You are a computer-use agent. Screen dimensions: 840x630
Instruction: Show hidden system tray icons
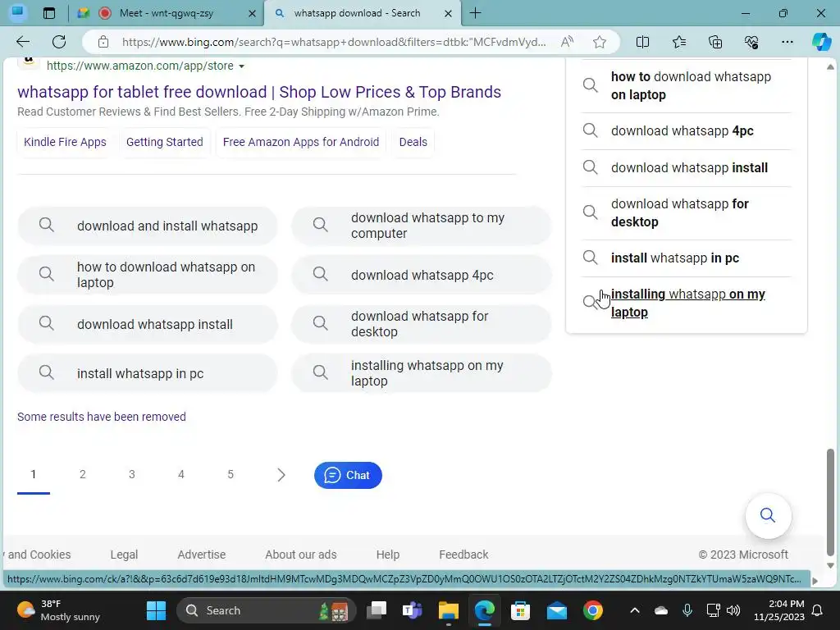[635, 610]
